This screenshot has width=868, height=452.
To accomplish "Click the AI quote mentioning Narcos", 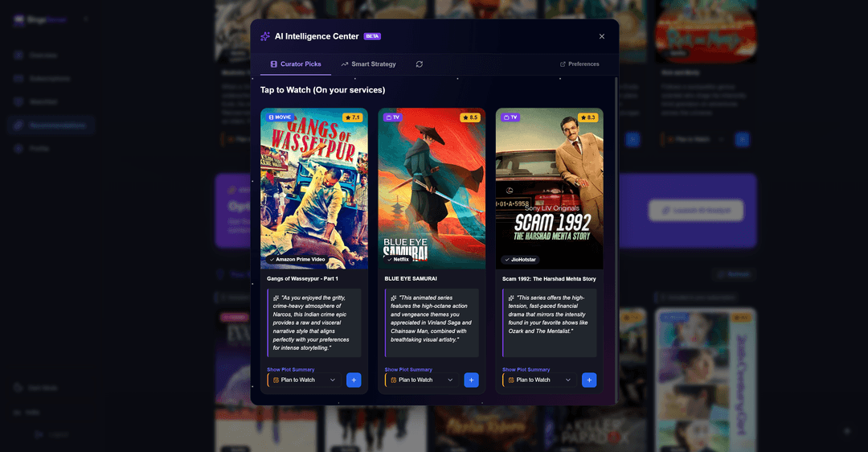I will click(x=314, y=323).
